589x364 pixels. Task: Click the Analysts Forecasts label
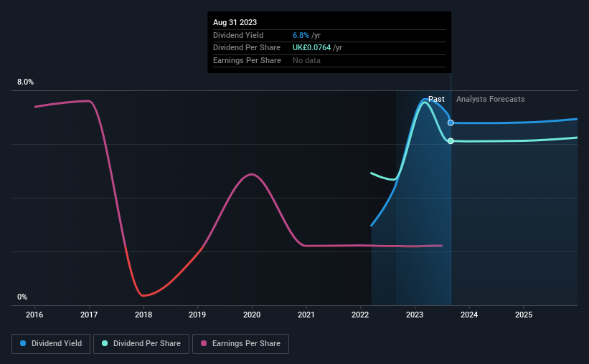point(490,99)
